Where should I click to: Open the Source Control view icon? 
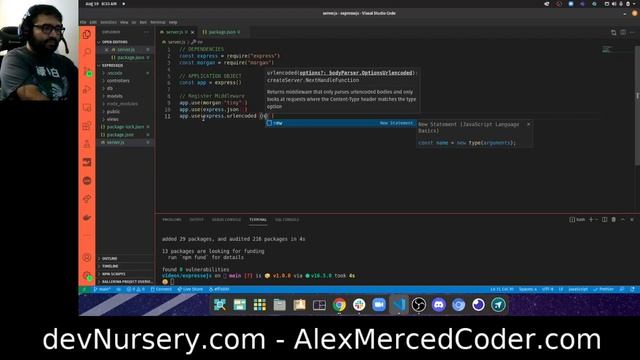click(87, 71)
